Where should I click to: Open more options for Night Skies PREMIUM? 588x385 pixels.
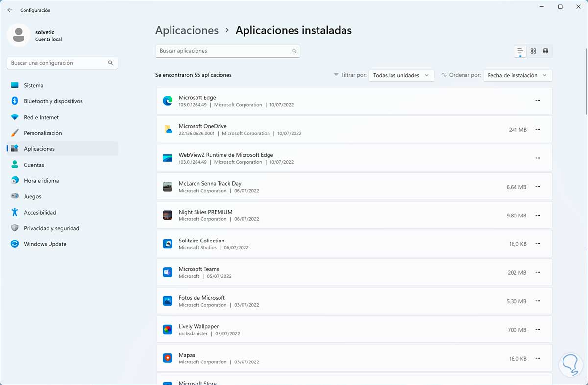538,216
